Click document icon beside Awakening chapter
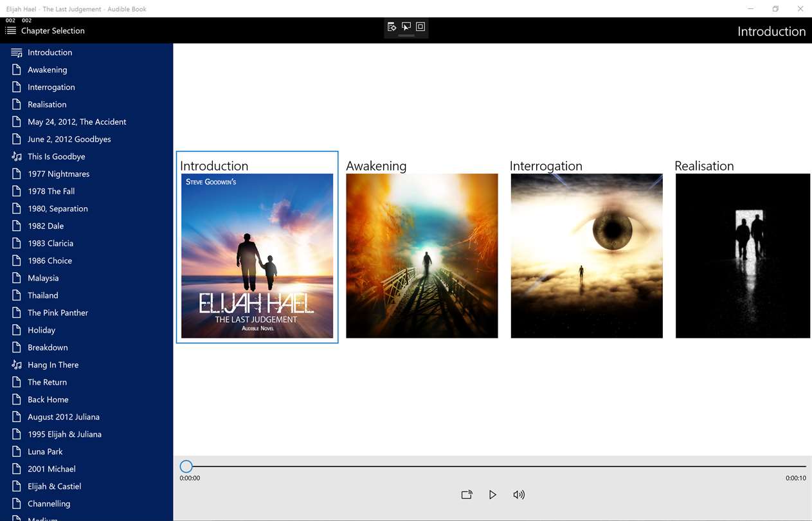812x521 pixels. click(17, 69)
